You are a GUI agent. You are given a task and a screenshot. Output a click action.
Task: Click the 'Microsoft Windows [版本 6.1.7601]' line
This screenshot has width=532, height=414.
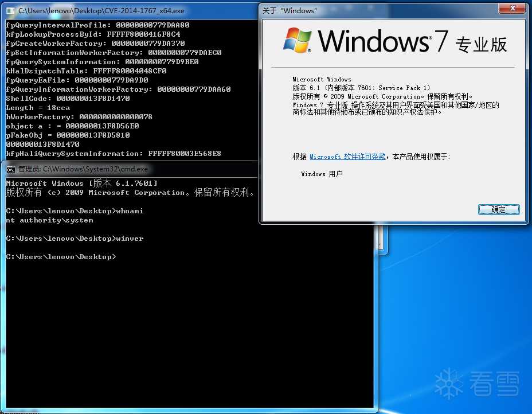(82, 183)
